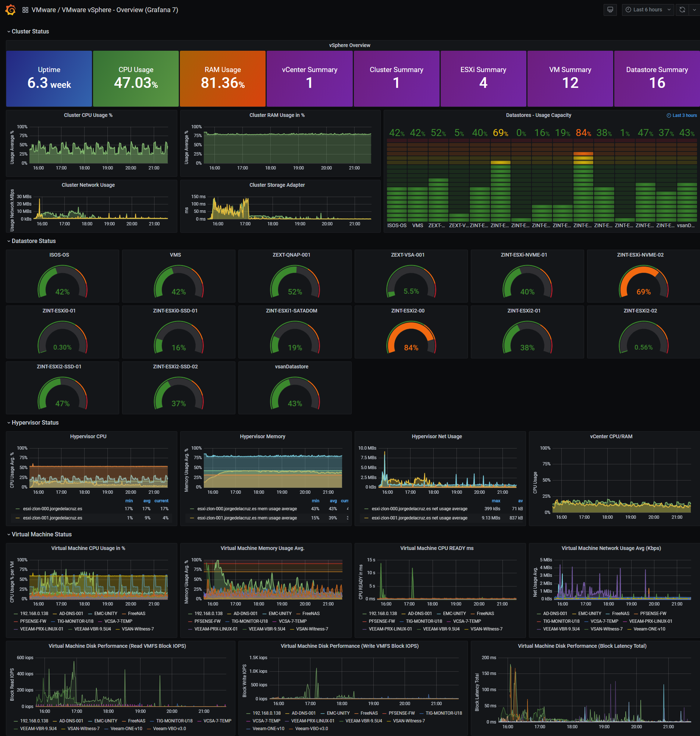Open the dashboard search grid icon

(x=25, y=10)
